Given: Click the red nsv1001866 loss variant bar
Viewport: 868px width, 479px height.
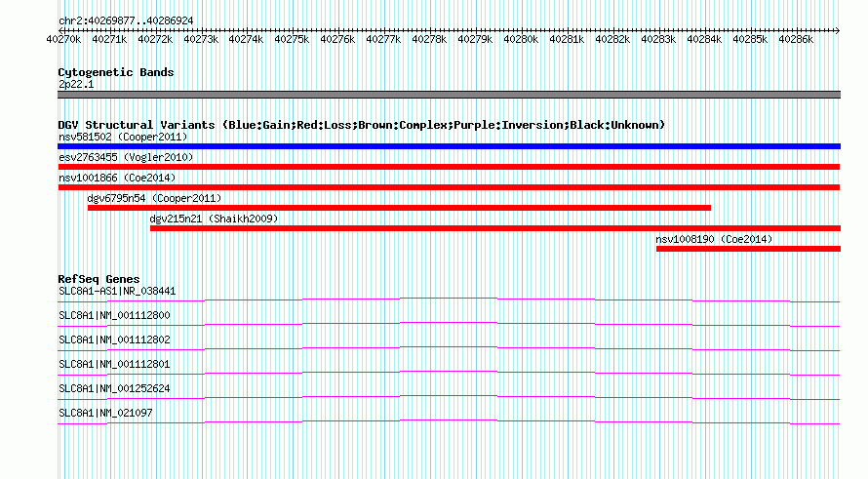Looking at the screenshot, I should [x=449, y=187].
